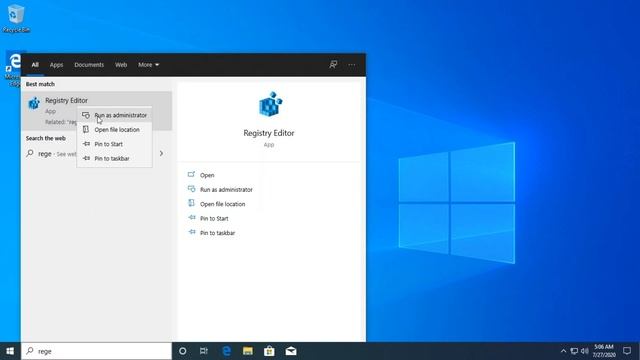Show hidden system tray icons

[563, 351]
